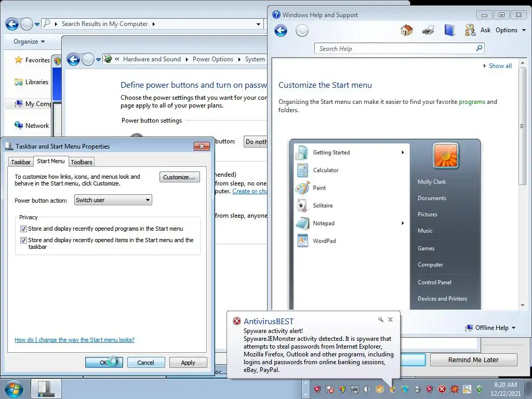This screenshot has height=399, width=532.
Task: Click the taskbar computer program button
Action: coord(46,389)
